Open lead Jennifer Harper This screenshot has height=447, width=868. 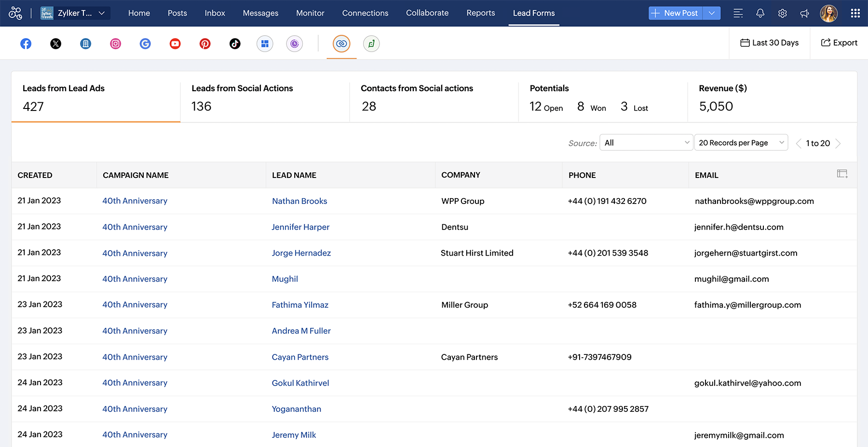(300, 227)
